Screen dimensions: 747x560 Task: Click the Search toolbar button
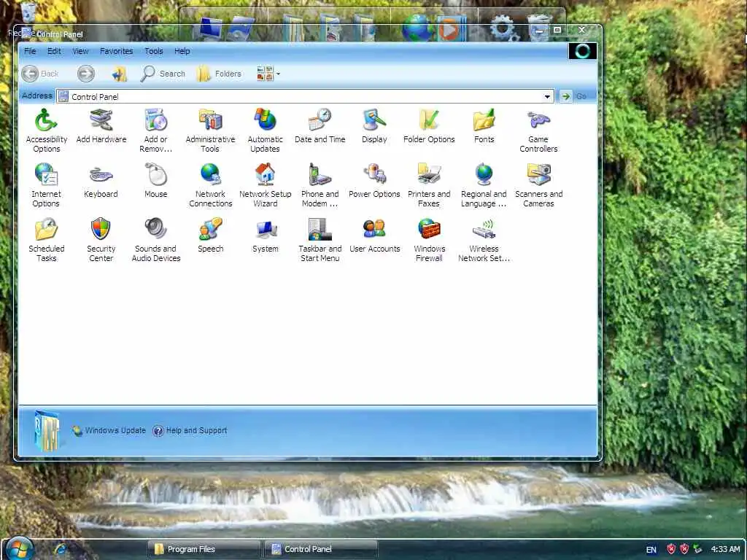(163, 74)
